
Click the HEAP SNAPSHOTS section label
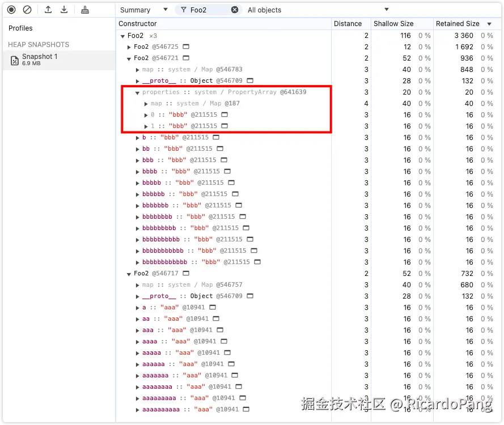[x=39, y=44]
